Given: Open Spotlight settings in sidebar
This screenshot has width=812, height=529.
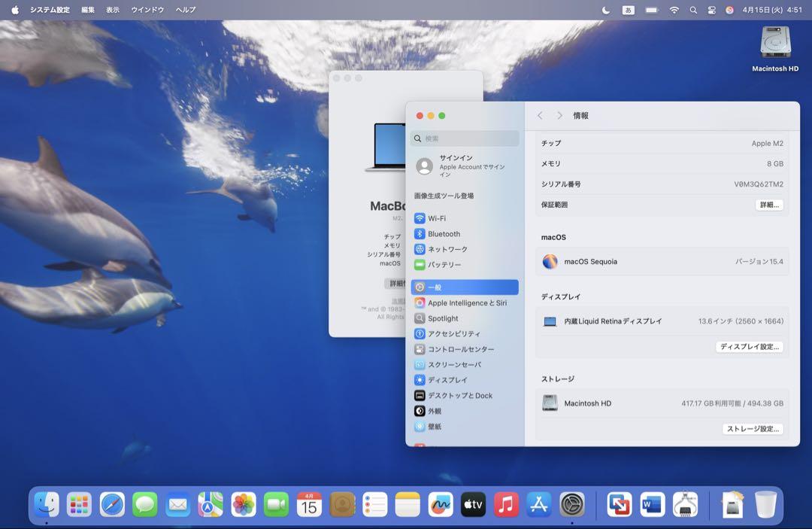Looking at the screenshot, I should point(465,318).
